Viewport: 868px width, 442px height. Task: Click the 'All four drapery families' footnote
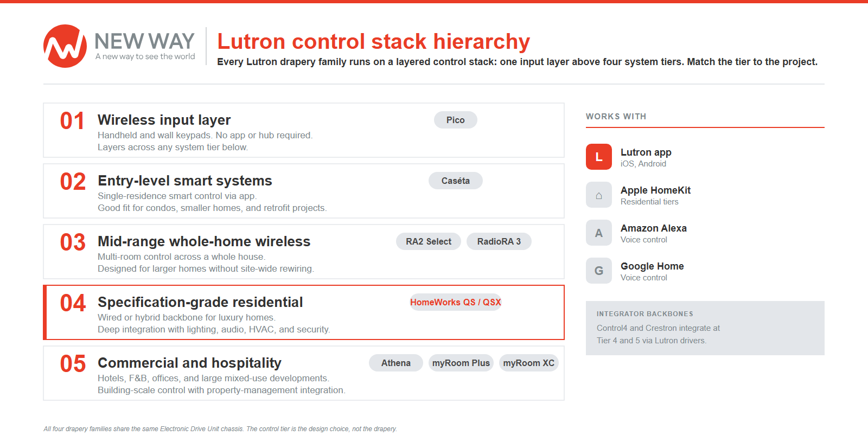[x=220, y=429]
